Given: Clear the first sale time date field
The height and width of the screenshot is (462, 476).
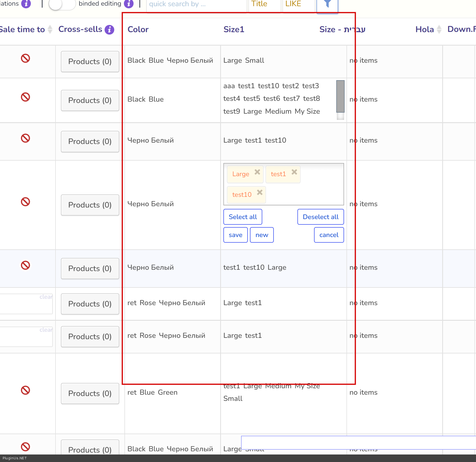Looking at the screenshot, I should (46, 297).
